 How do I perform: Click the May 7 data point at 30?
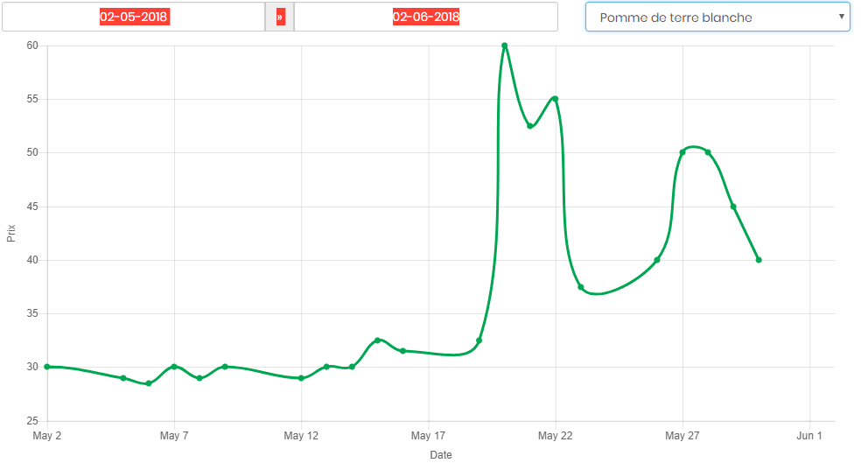coord(174,367)
